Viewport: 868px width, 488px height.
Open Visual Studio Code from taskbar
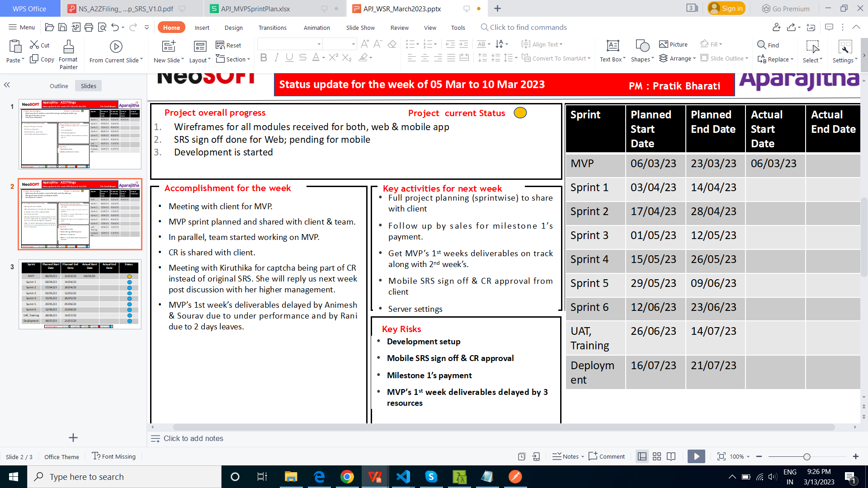coord(403,477)
